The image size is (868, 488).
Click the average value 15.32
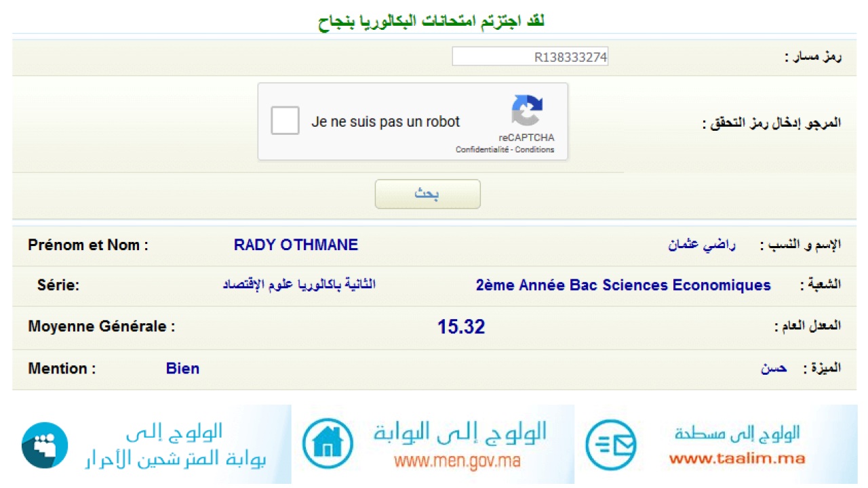tap(461, 327)
